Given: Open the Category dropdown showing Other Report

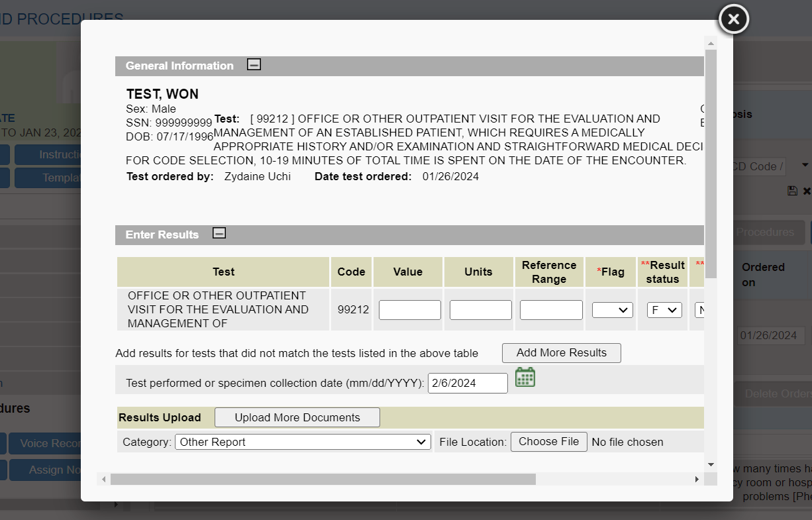Looking at the screenshot, I should coord(303,442).
